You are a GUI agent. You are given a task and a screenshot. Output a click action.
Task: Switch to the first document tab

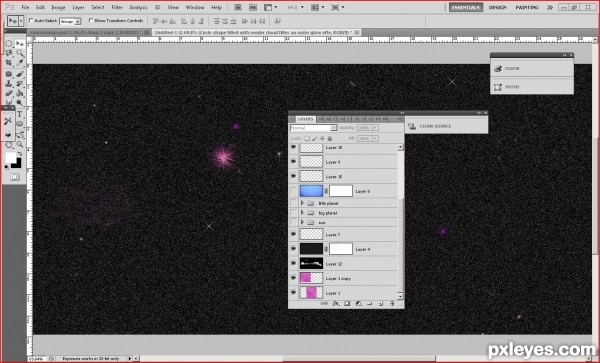coord(88,33)
